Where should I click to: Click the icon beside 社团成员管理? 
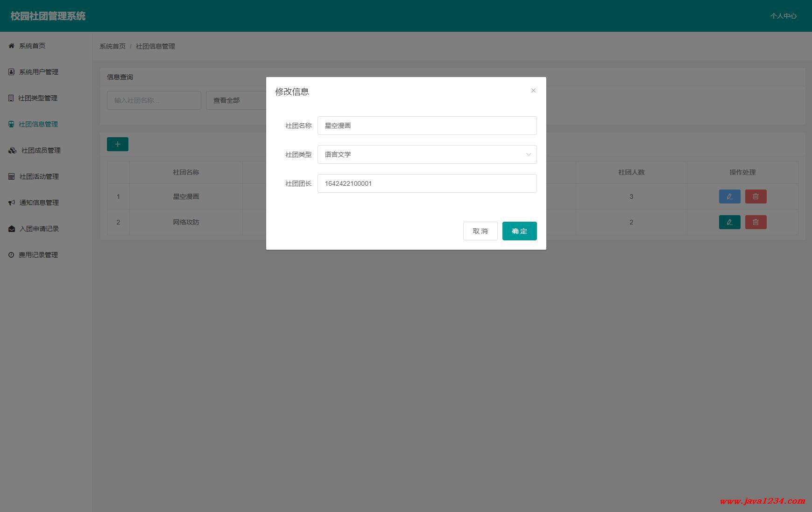pos(13,150)
